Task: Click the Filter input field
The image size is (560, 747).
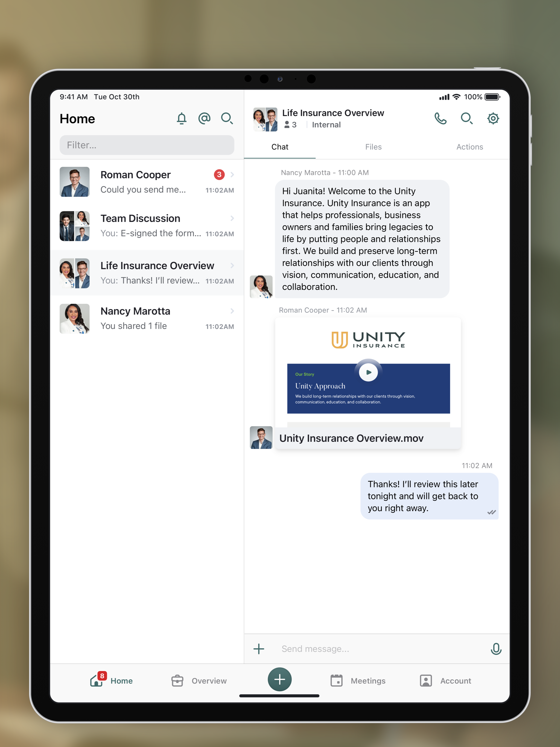Action: [147, 145]
